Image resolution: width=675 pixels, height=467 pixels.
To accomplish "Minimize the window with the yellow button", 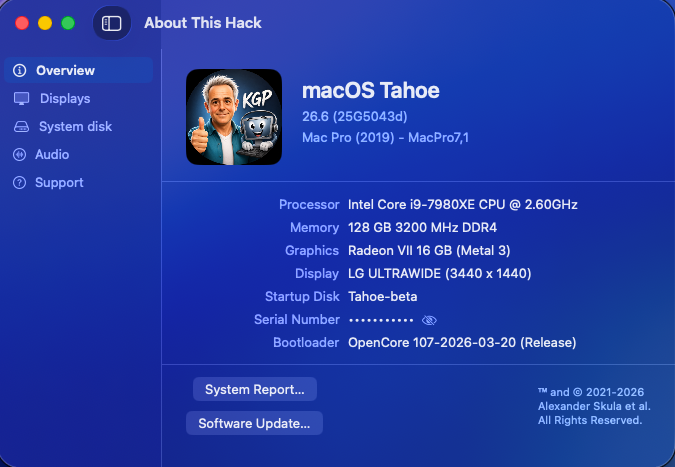I will [45, 23].
